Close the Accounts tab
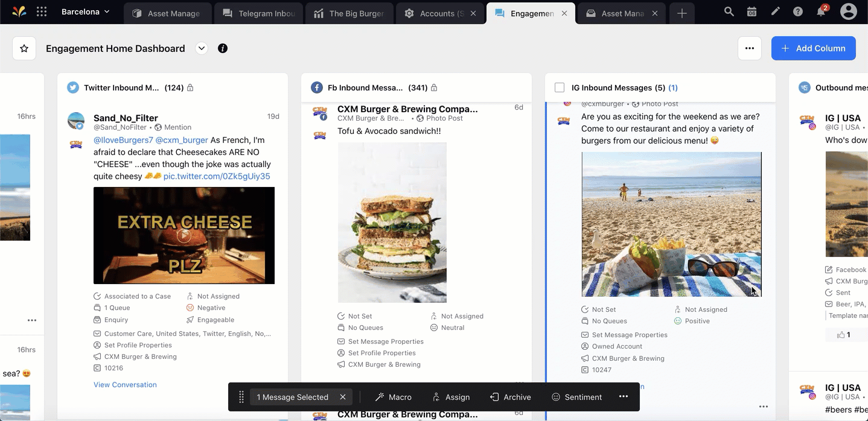 point(473,13)
